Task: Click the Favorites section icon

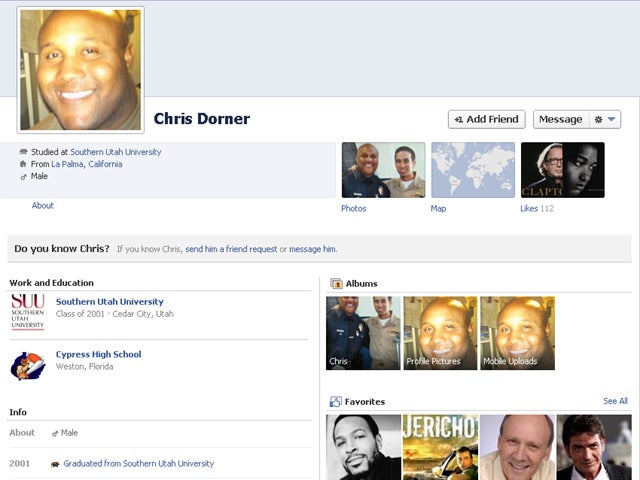Action: 336,402
